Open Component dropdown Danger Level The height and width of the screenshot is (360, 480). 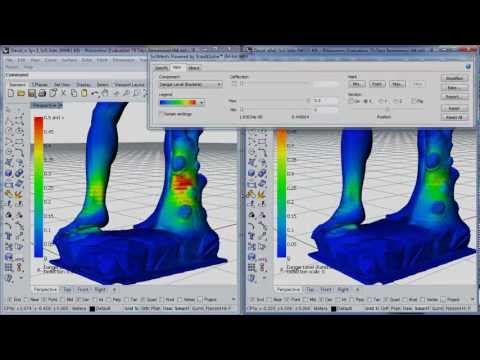click(190, 85)
